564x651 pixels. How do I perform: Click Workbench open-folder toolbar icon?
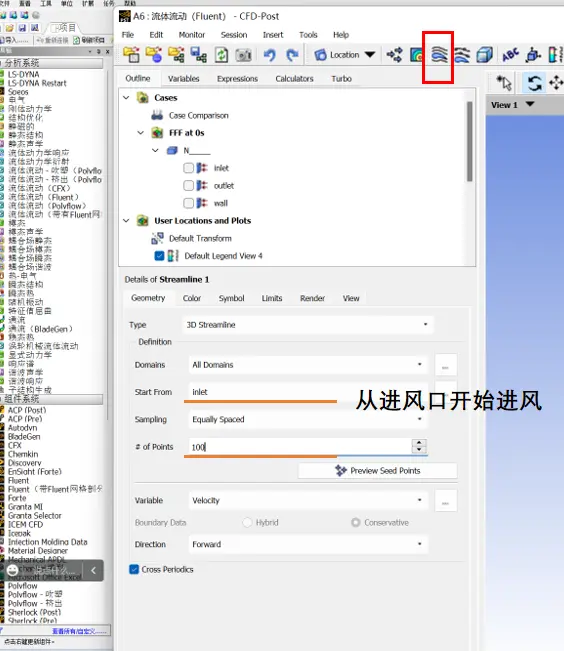click(x=10, y=28)
